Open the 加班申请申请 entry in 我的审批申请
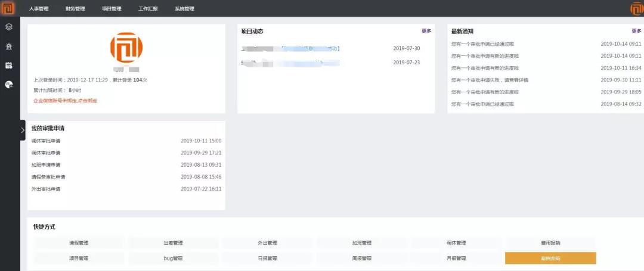644x271 pixels. [46, 165]
